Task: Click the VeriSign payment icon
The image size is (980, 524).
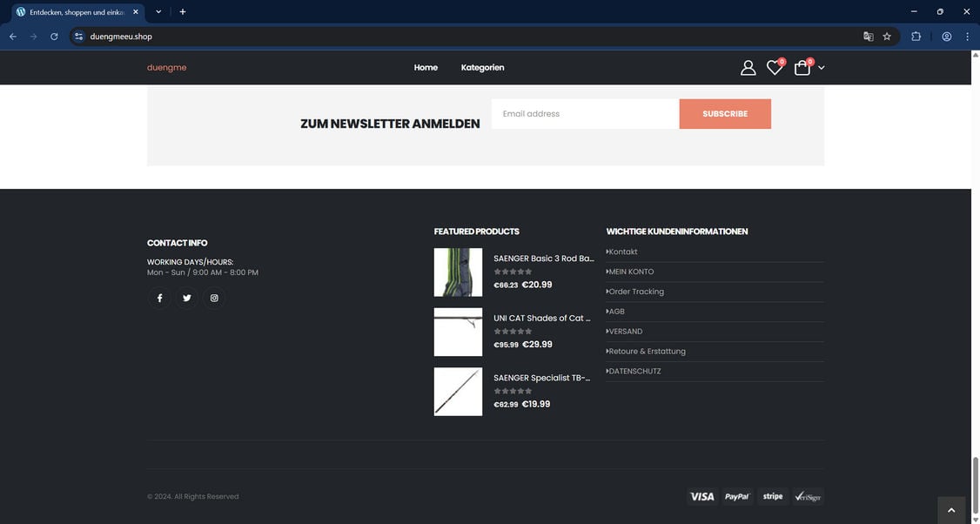Action: click(808, 496)
